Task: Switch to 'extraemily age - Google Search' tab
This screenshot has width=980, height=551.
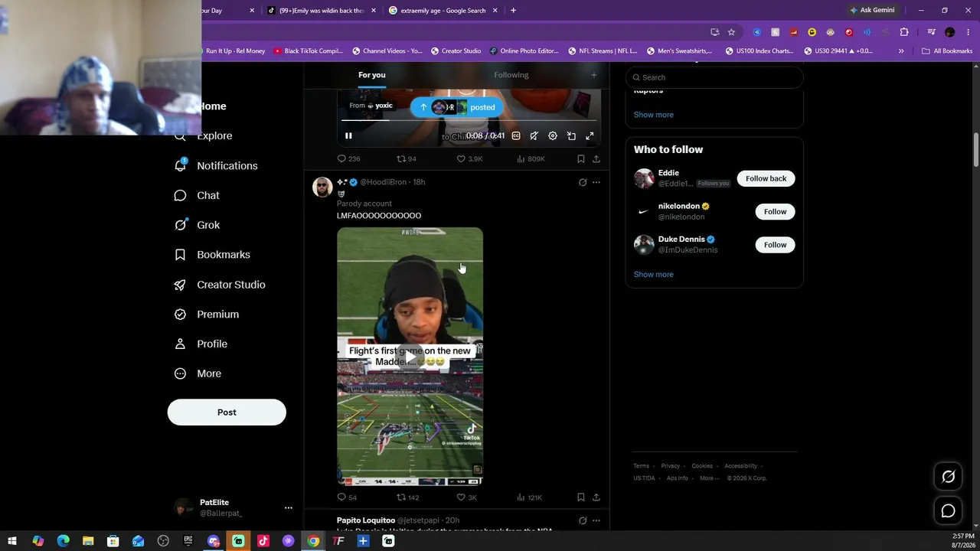Action: click(x=443, y=10)
